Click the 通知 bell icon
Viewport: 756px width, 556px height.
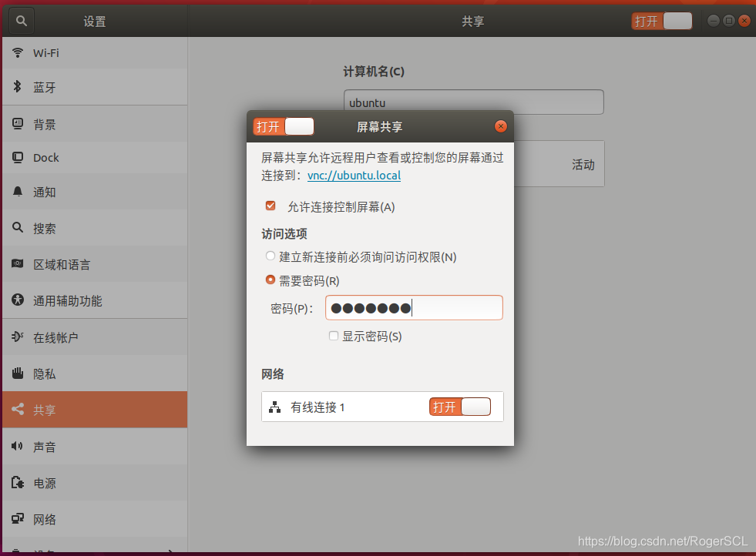tap(18, 192)
